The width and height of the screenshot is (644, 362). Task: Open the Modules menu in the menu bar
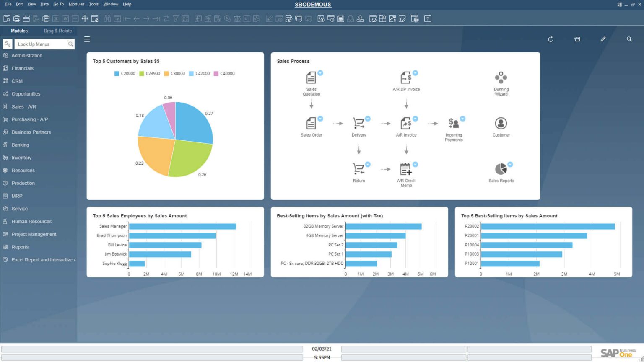click(76, 4)
